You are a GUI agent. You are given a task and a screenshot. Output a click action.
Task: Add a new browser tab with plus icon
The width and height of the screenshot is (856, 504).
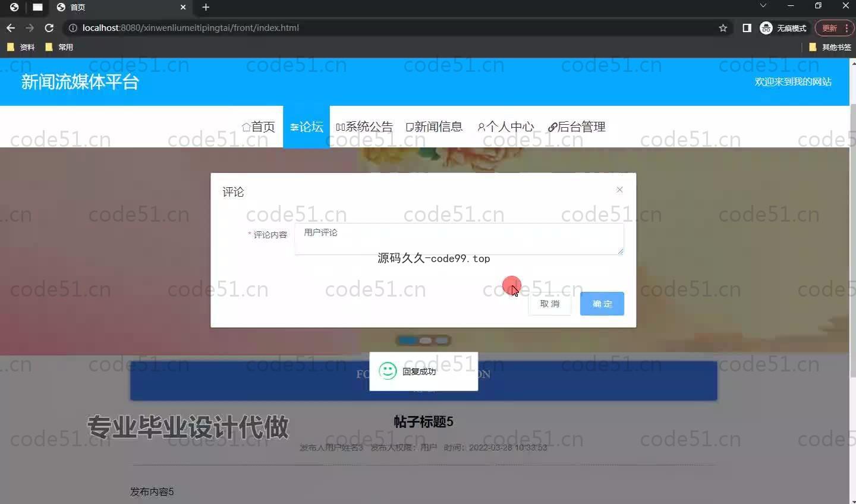[206, 7]
